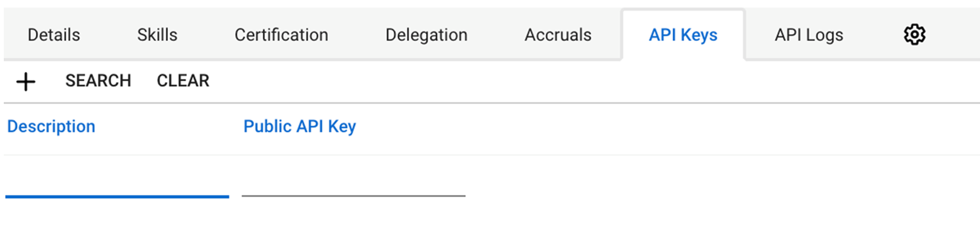Viewport: 980px width, 229px height.
Task: Switch to the Details tab
Action: coord(54,35)
